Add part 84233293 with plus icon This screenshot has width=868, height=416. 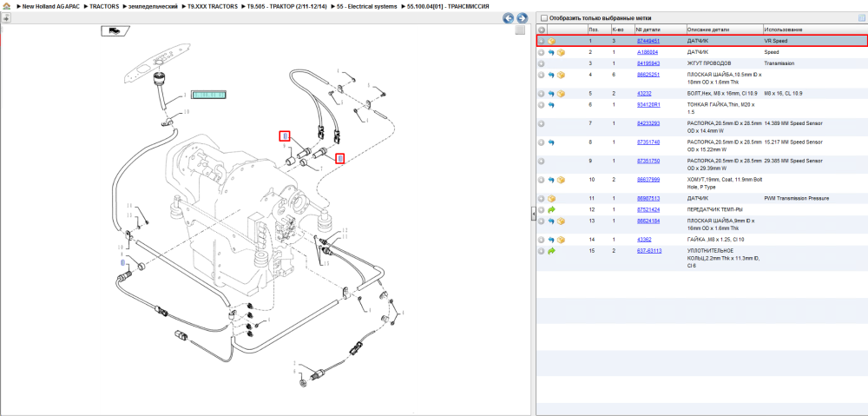tap(542, 123)
